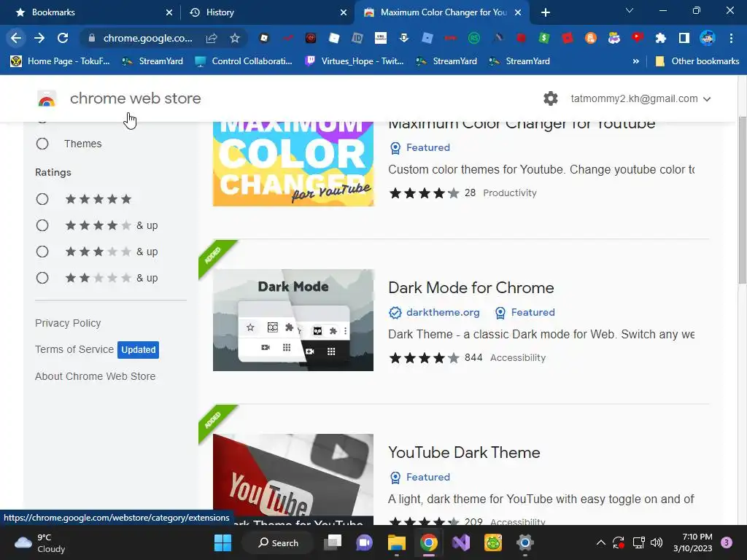747x560 pixels.
Task: Click the Dark Mode thumbnail image
Action: (293, 320)
